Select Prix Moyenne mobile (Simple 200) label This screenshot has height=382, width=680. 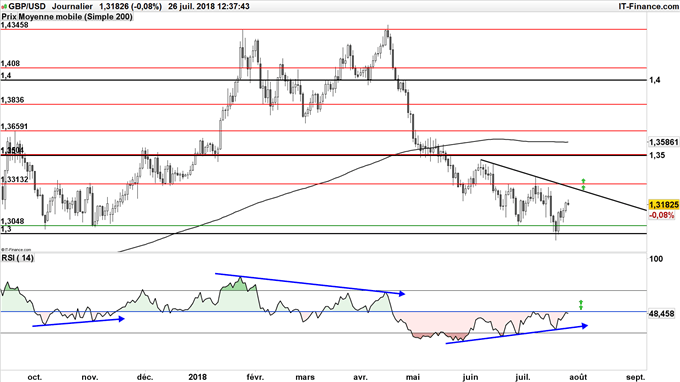pyautogui.click(x=67, y=16)
